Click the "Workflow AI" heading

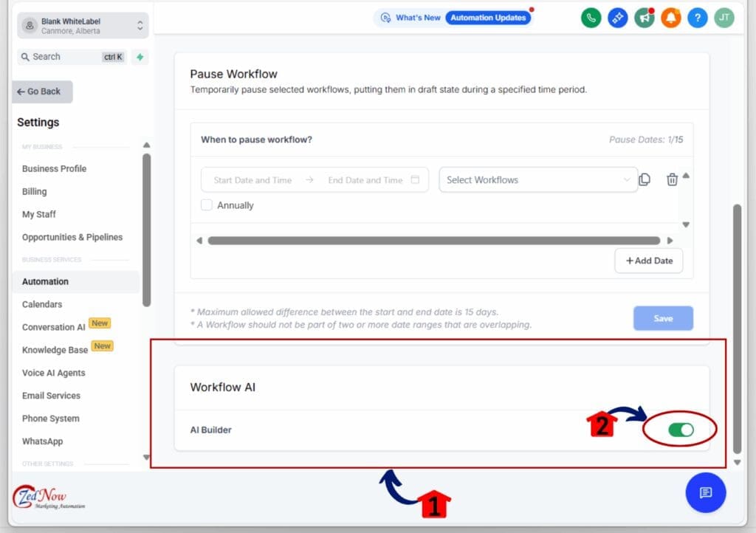click(x=223, y=387)
